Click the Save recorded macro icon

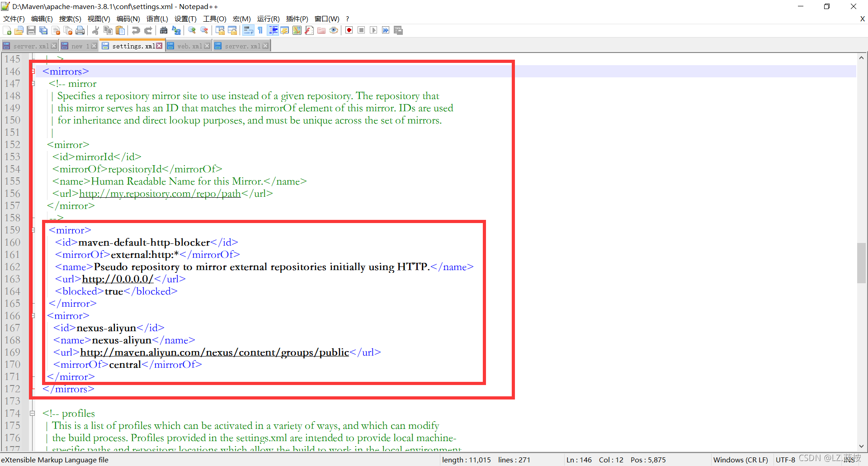click(398, 30)
